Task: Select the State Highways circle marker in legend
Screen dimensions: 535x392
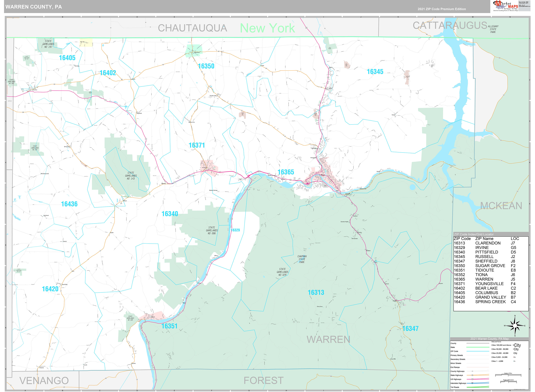Action: point(472,375)
